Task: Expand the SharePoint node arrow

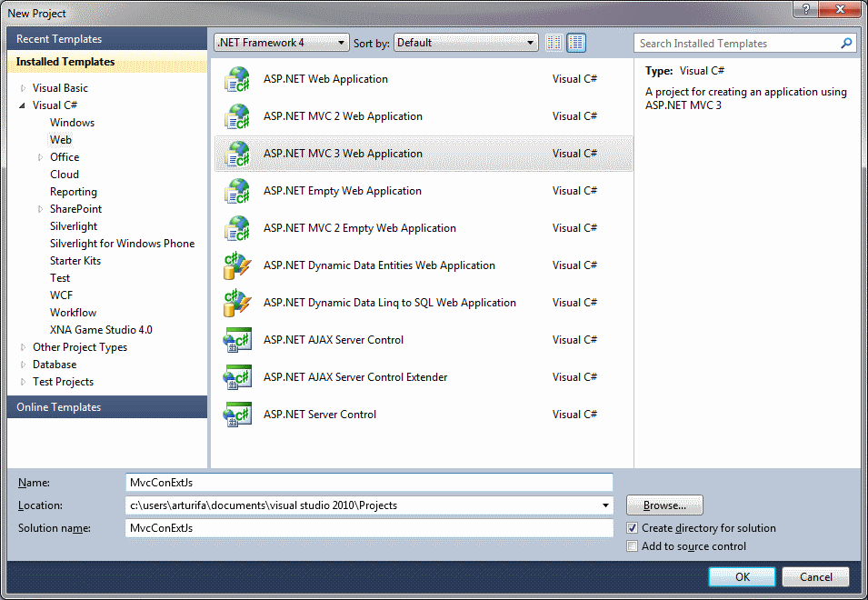Action: pos(40,209)
